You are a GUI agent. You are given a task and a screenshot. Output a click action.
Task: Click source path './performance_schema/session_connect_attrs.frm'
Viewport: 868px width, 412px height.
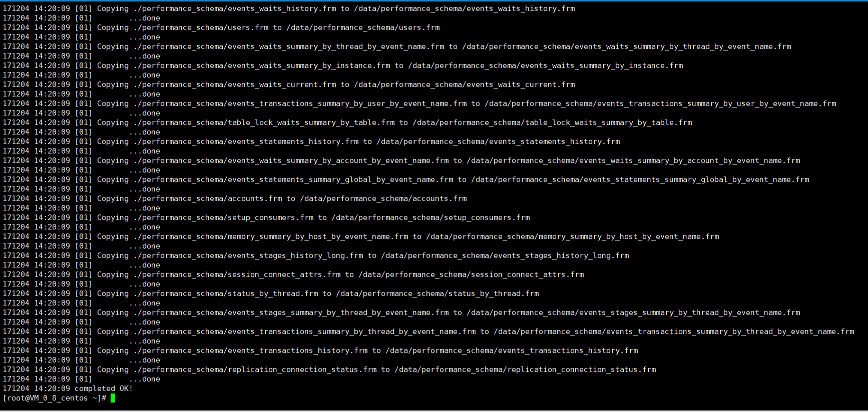(x=237, y=274)
